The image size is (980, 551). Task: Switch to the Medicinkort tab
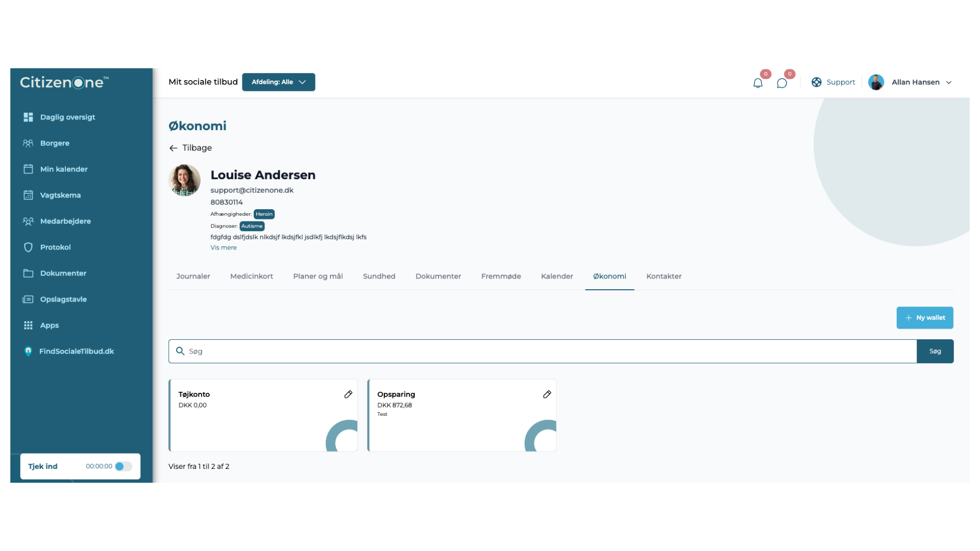[x=252, y=277]
